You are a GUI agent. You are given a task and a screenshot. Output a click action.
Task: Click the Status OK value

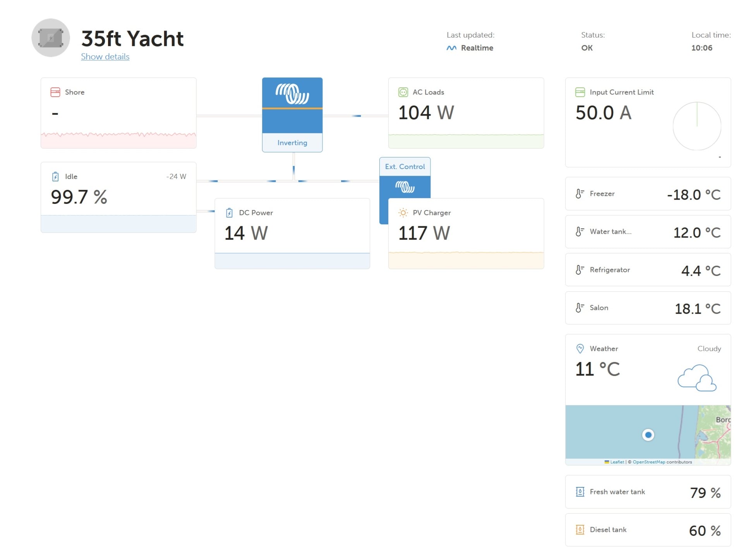point(587,48)
